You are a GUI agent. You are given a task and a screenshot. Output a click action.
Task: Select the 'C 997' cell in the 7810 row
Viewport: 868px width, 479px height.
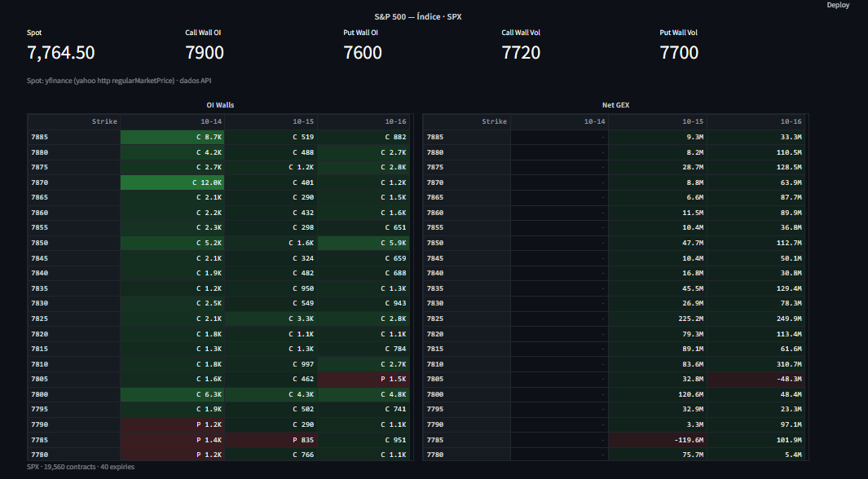coord(271,364)
